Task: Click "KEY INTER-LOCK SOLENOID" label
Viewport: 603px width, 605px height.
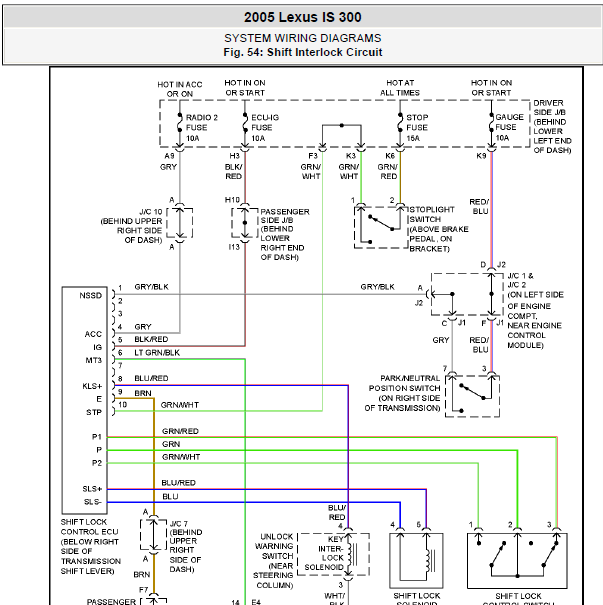Action: pos(324,553)
